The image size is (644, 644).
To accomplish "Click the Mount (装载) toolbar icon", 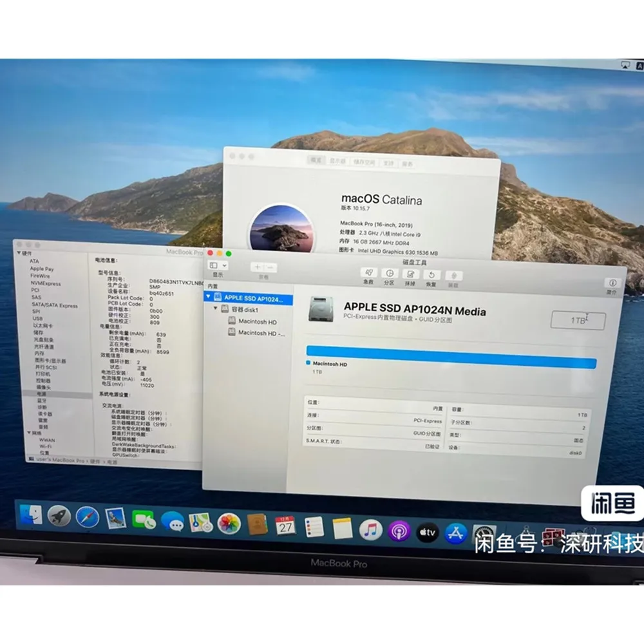I will point(453,275).
